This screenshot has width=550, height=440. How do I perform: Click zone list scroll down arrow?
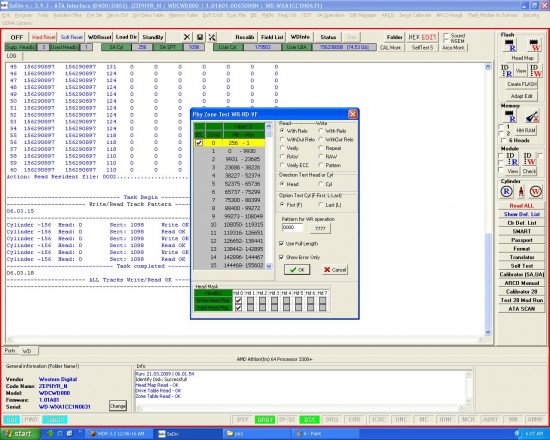click(x=269, y=266)
